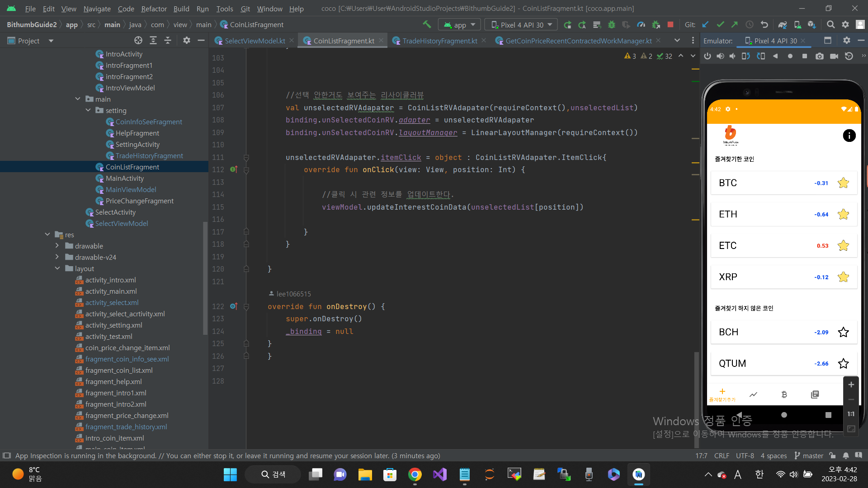Open fragment_coin_list.xml in project tree
The height and width of the screenshot is (488, 868).
[x=119, y=370]
